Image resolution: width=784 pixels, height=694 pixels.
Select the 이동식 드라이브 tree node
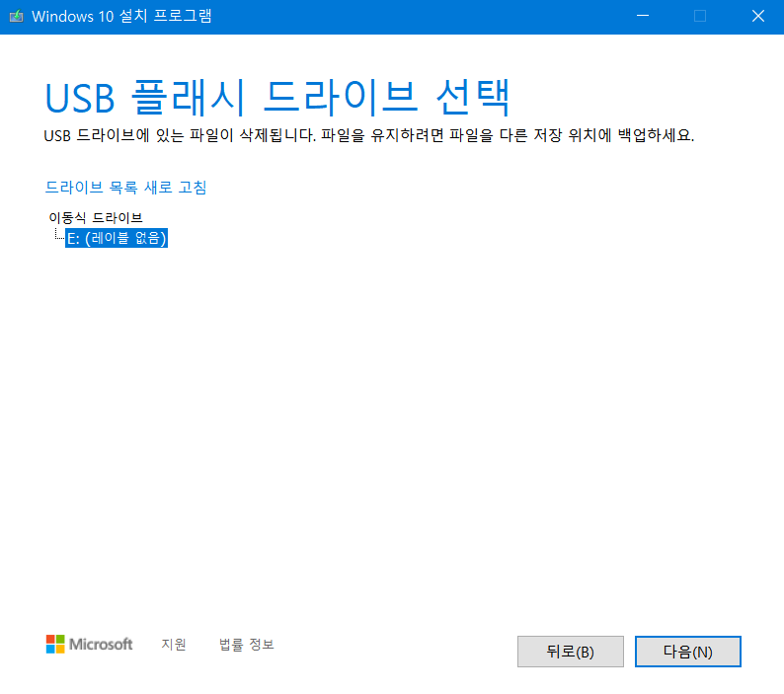[x=96, y=217]
